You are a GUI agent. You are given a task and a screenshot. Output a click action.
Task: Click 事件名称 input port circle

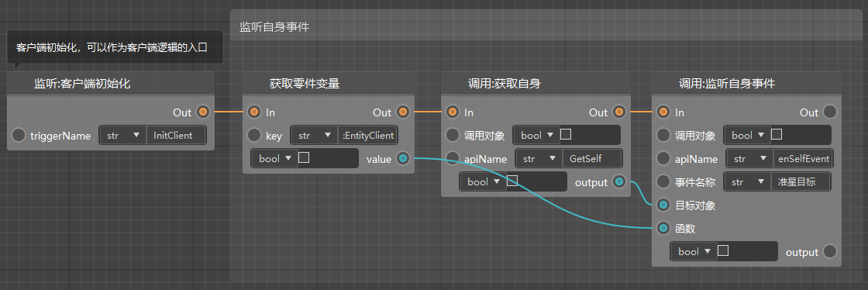tap(663, 181)
